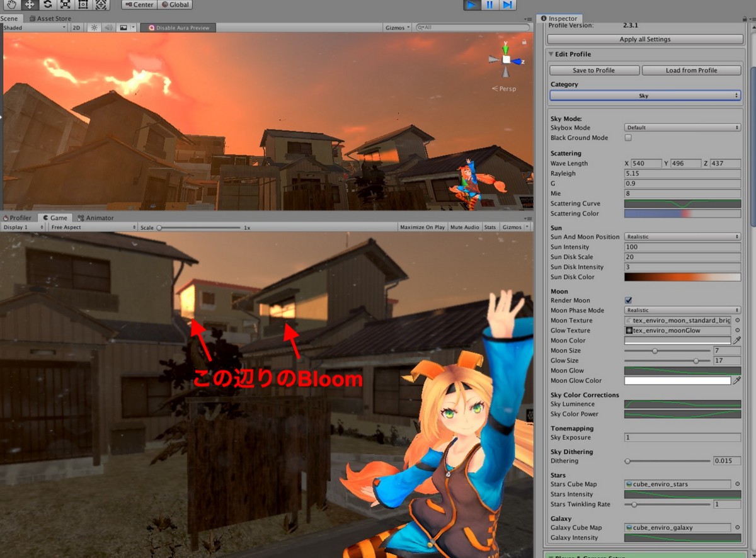Open the Moon Phase Mode dropdown
This screenshot has width=756, height=558.
(x=682, y=310)
